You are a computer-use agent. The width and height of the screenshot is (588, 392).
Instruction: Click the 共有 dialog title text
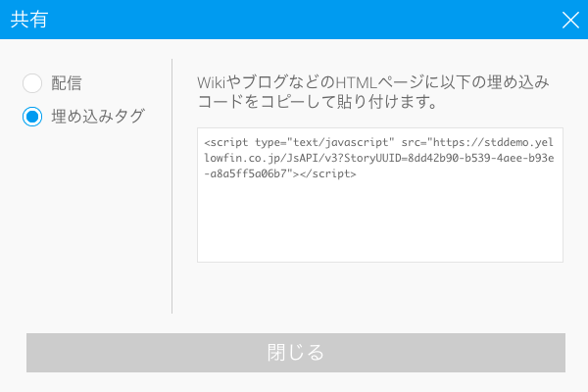28,20
